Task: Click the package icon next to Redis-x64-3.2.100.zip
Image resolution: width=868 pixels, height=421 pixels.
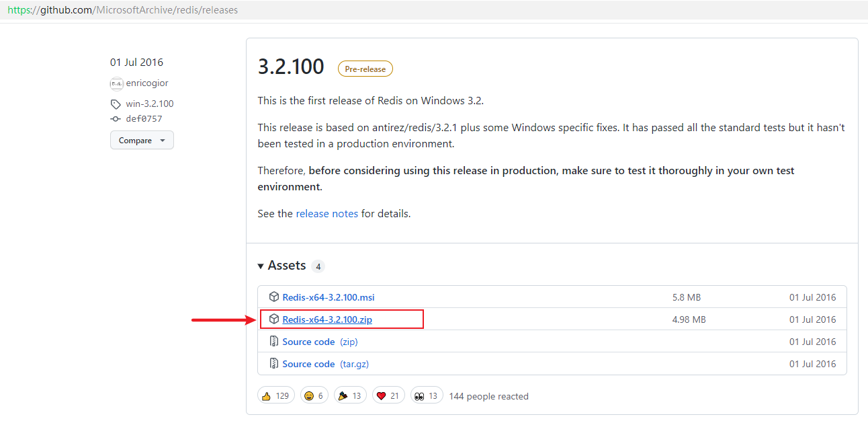Action: click(x=274, y=319)
